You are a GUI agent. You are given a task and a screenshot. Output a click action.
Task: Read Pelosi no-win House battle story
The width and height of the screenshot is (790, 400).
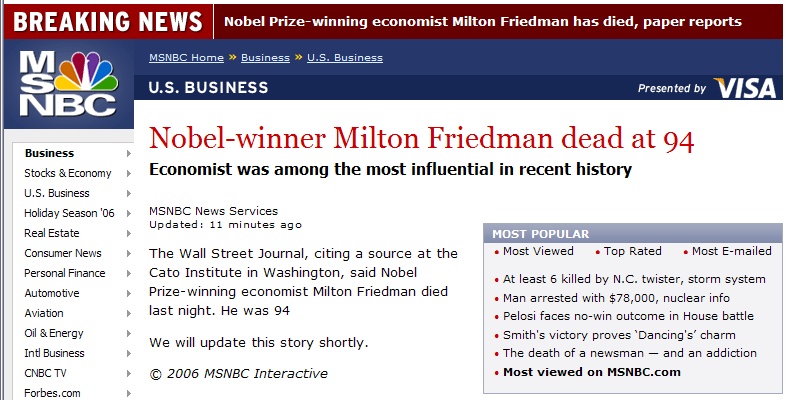click(x=628, y=316)
